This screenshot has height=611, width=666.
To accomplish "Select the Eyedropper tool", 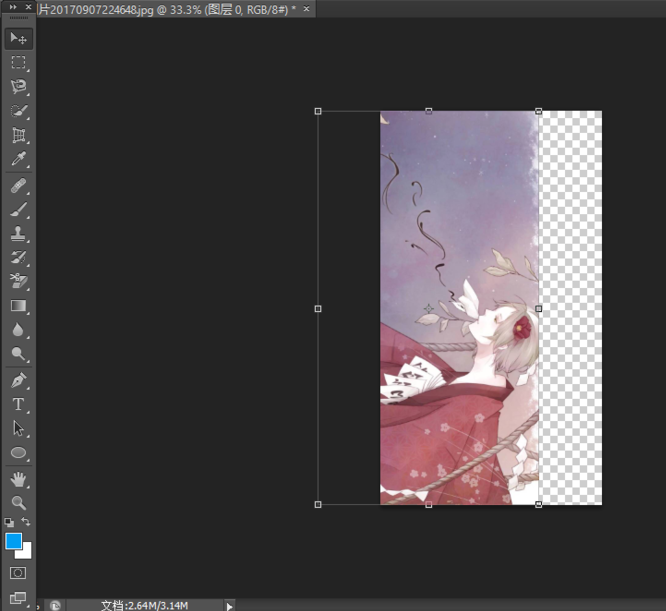I will point(18,159).
